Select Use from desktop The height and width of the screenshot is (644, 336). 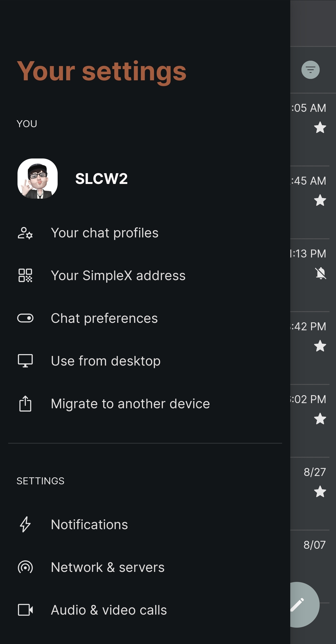point(105,361)
